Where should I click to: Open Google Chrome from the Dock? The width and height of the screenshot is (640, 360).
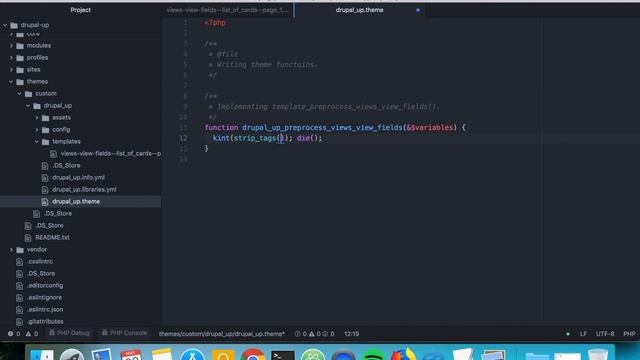pyautogui.click(x=253, y=354)
